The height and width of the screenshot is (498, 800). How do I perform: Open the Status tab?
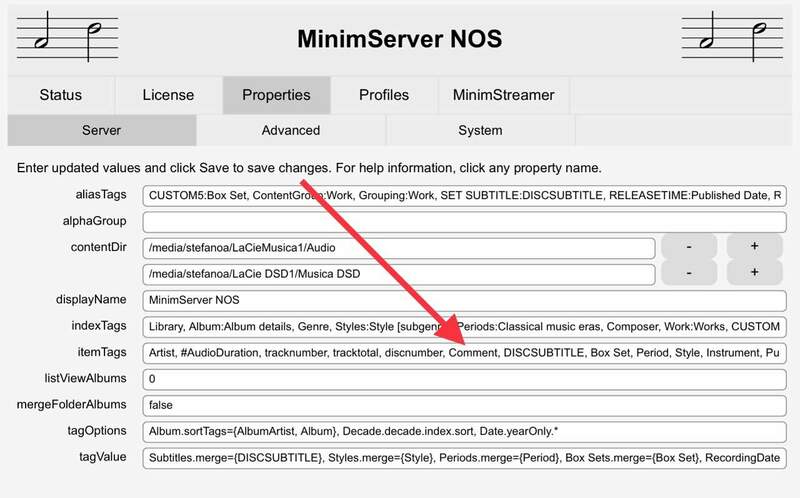(x=61, y=95)
